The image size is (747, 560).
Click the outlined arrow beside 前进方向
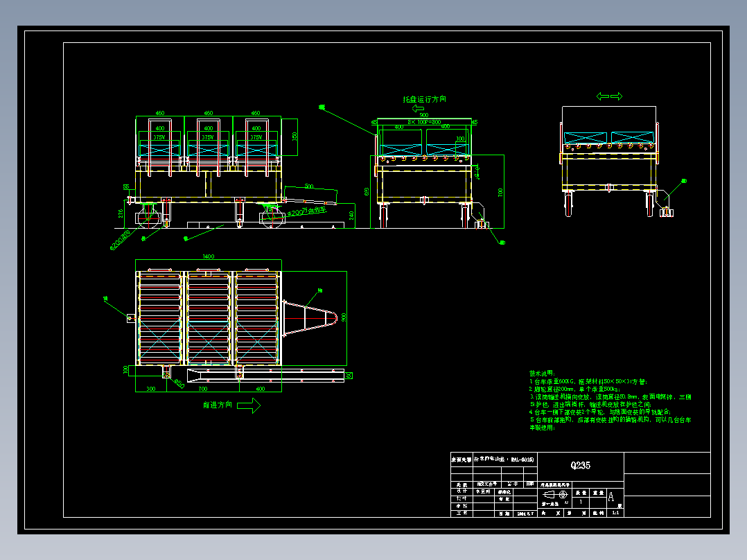(249, 405)
